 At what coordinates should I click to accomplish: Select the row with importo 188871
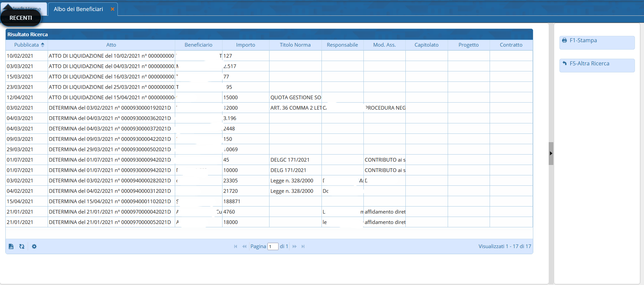click(x=232, y=202)
